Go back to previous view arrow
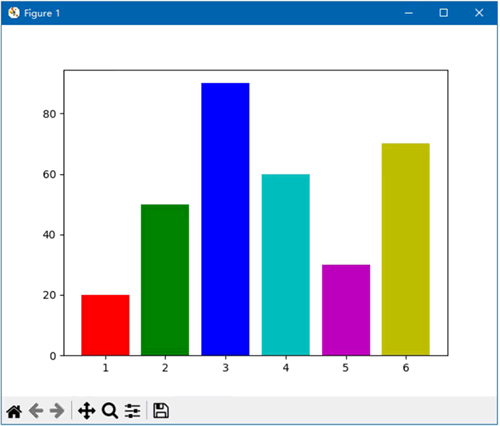 [x=36, y=411]
